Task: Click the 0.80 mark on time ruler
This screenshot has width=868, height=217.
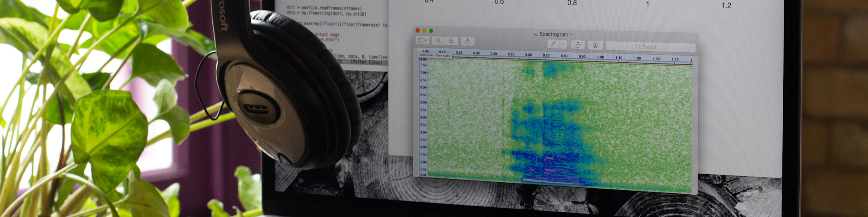Action: [x=564, y=56]
